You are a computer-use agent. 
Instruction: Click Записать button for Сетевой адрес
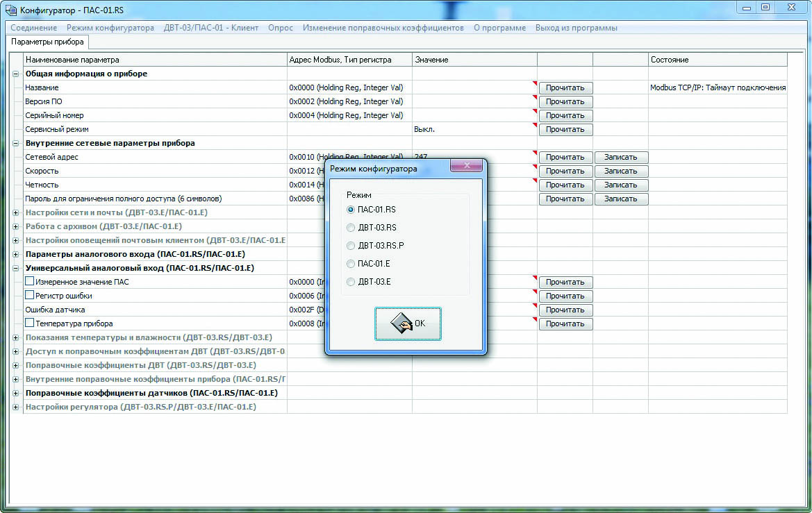[x=620, y=157]
